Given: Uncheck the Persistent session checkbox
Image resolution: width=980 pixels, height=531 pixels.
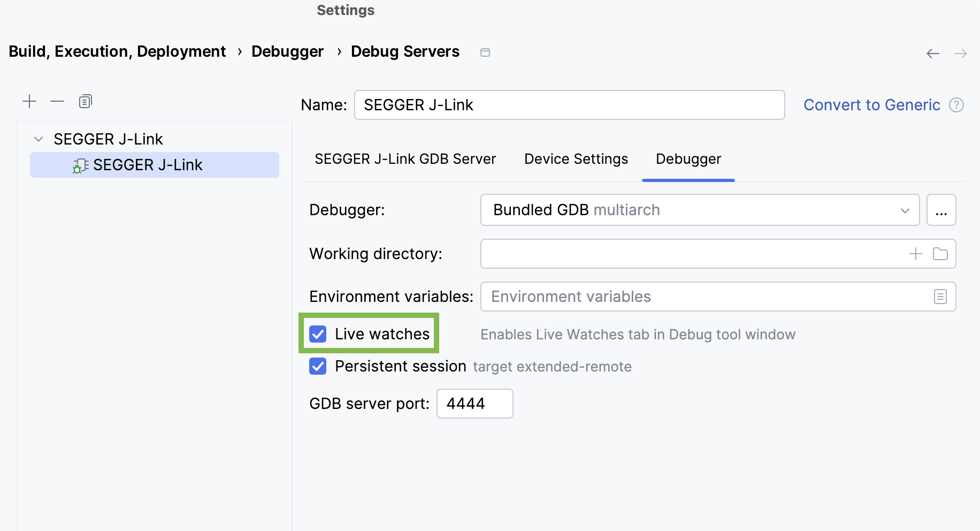Looking at the screenshot, I should point(318,366).
